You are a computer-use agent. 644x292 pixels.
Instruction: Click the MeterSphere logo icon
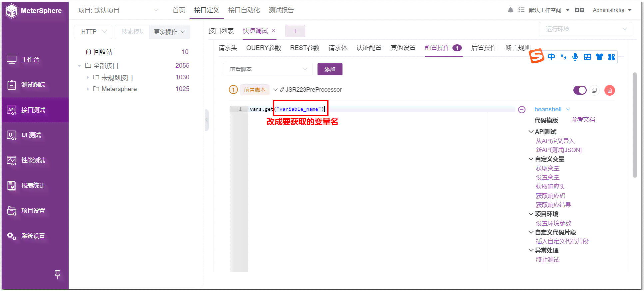[x=12, y=11]
